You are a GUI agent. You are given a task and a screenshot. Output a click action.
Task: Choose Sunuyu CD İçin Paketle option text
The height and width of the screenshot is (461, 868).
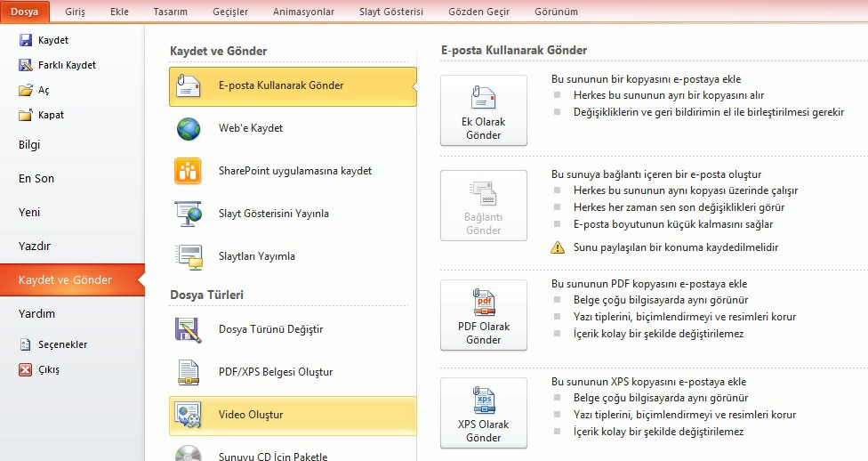click(273, 457)
